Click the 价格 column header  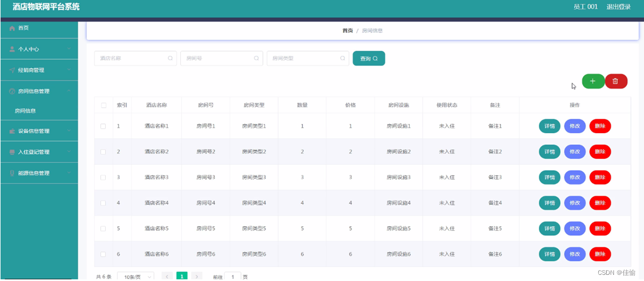pyautogui.click(x=350, y=105)
